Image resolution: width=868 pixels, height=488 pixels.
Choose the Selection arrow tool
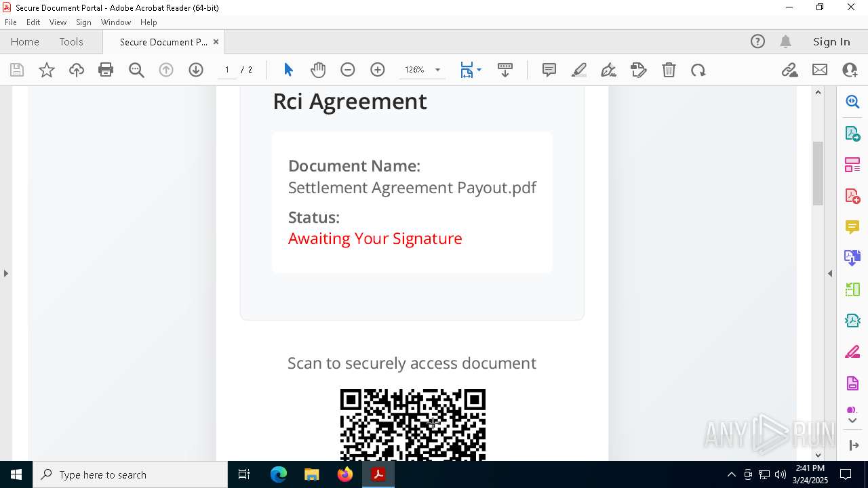(x=288, y=70)
